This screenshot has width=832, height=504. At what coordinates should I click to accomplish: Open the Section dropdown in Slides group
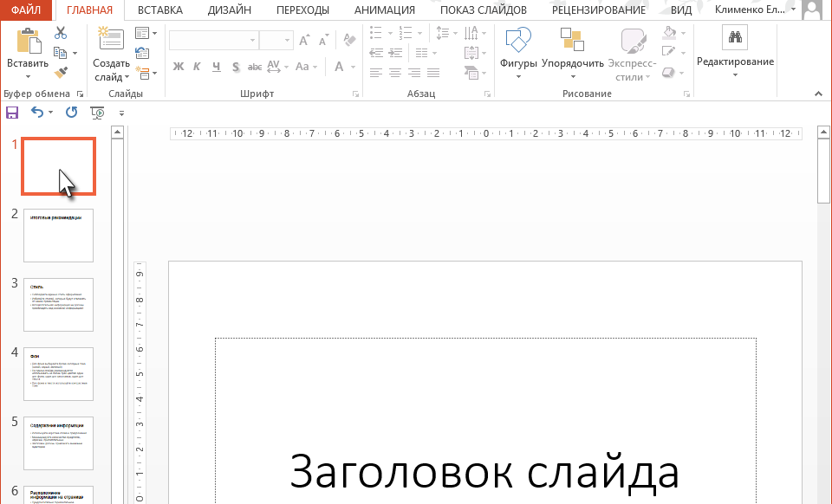tap(146, 73)
